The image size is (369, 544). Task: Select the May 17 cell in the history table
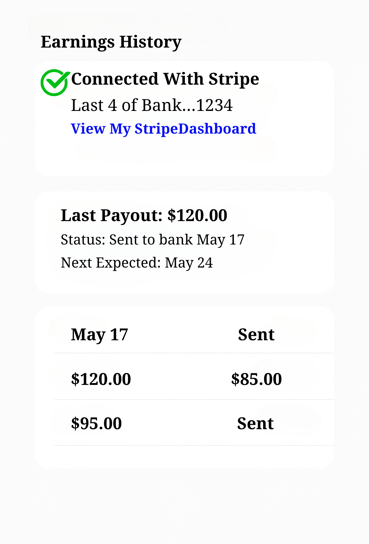100,335
